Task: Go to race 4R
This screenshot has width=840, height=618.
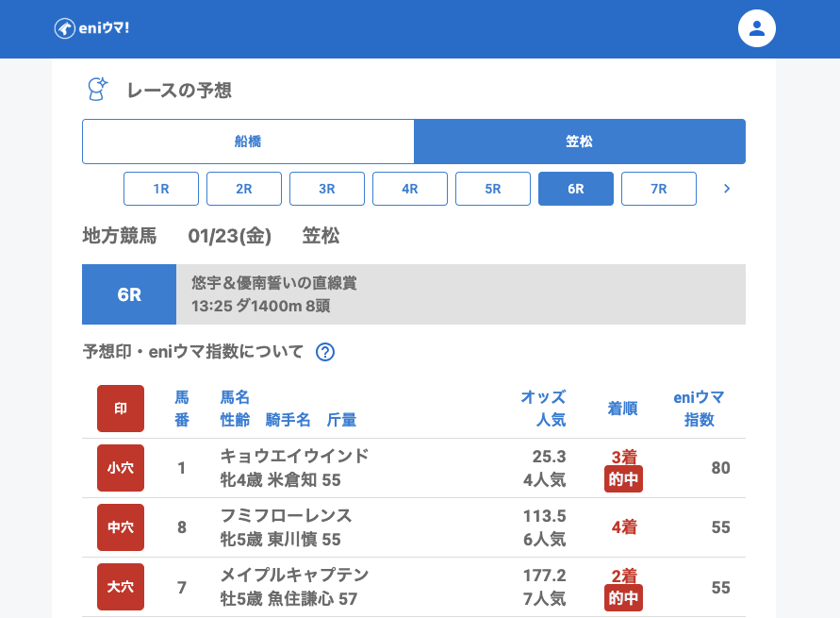Action: (410, 189)
